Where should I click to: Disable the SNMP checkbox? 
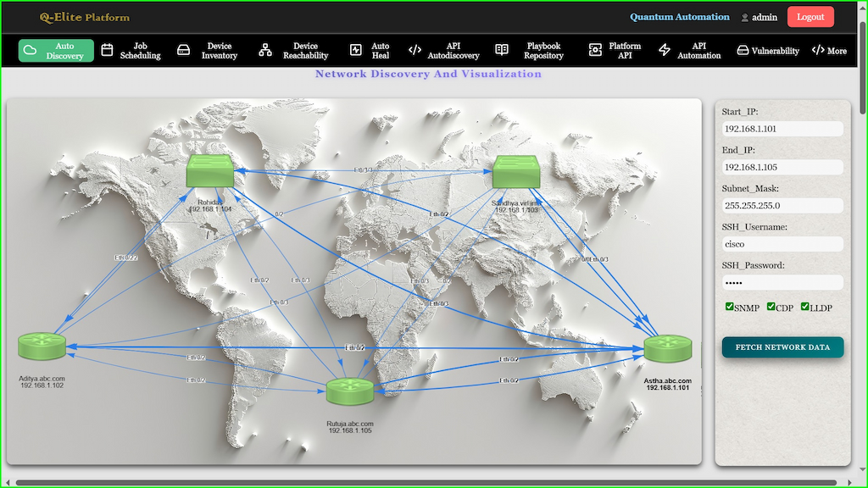tap(730, 307)
